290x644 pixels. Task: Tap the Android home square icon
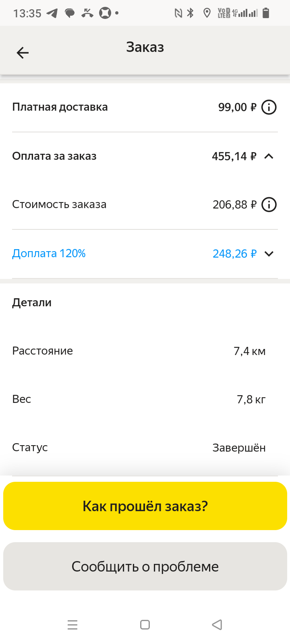pos(145,625)
